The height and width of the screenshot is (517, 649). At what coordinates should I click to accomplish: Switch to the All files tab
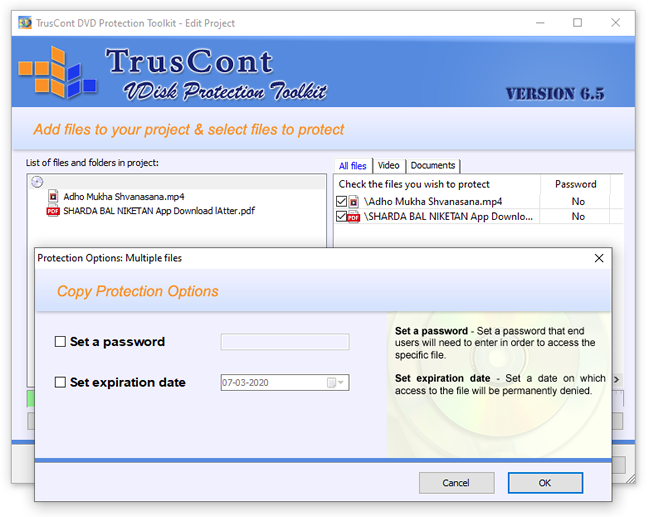coord(353,166)
